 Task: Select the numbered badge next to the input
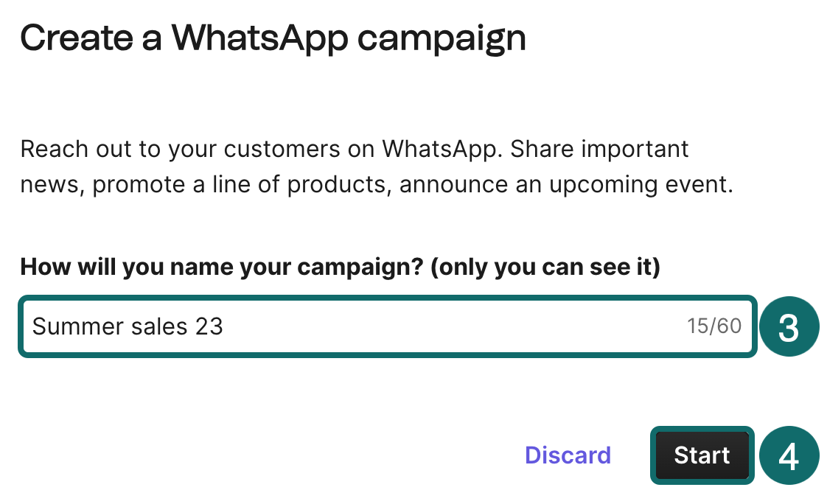click(789, 326)
